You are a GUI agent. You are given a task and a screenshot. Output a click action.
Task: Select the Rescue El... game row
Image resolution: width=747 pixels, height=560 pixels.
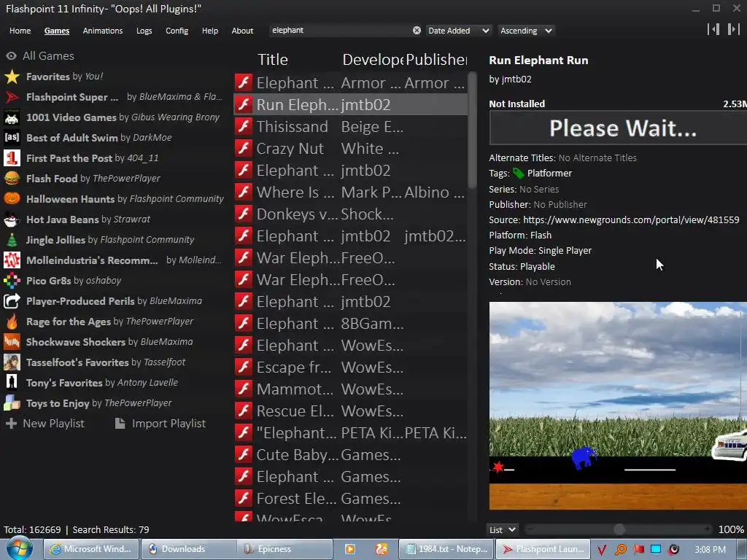[351, 411]
